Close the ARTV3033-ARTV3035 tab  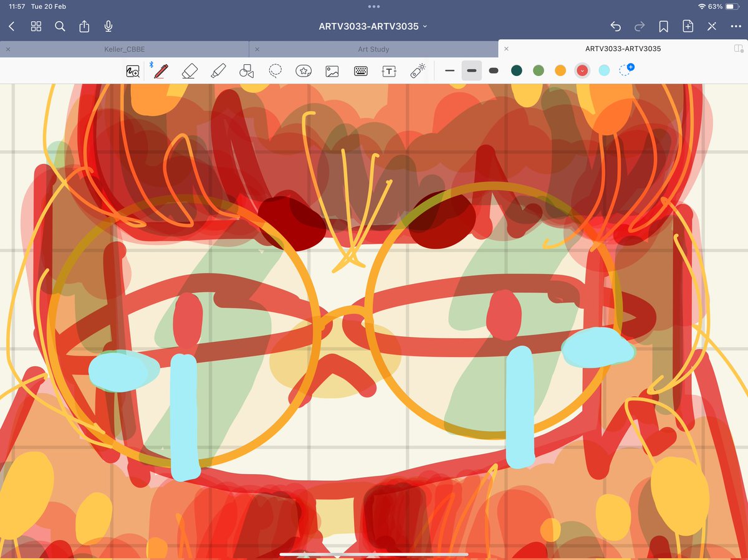(506, 49)
